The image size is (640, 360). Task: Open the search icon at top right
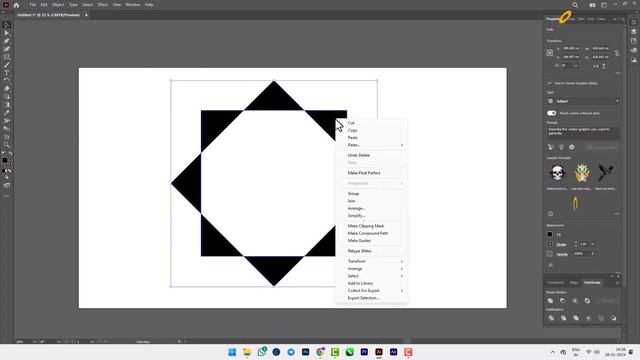575,5
